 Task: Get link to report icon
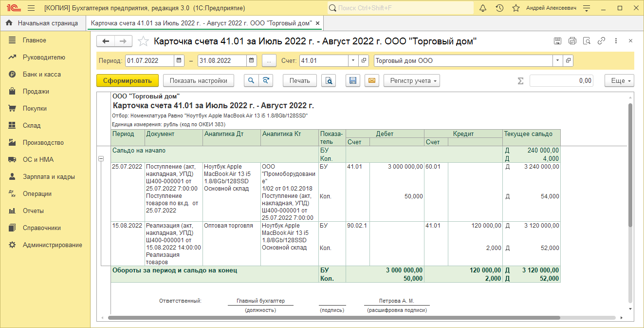click(602, 41)
